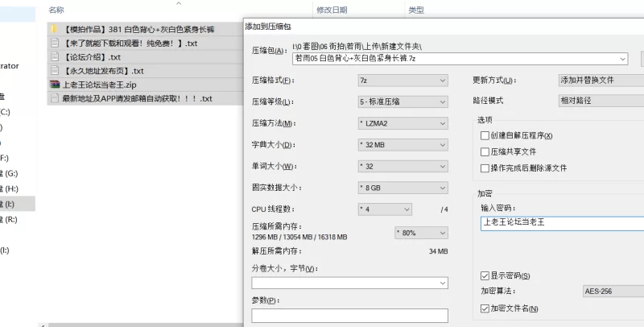This screenshot has width=644, height=327.
Task: Click the 【模拍作品】381 folder icon
Action: click(54, 30)
